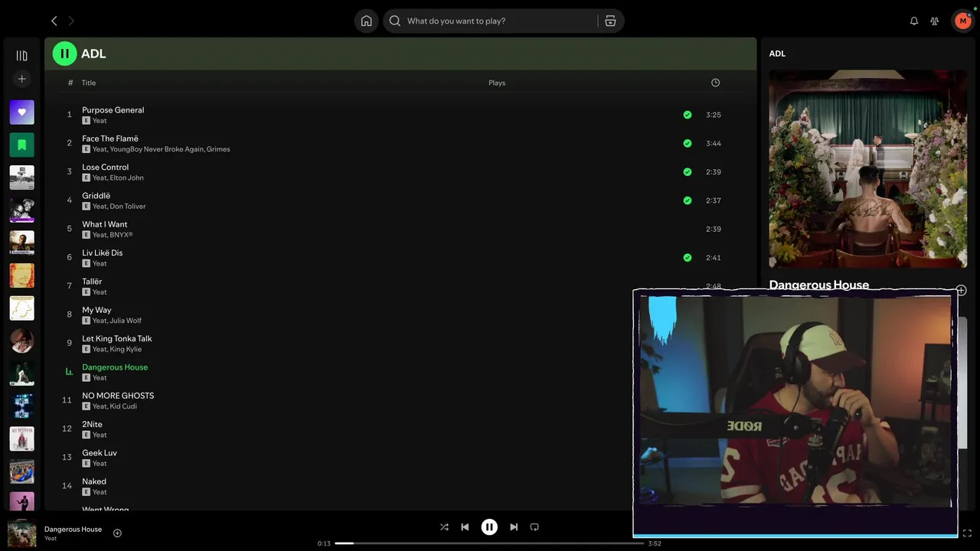
Task: Open artist link Elton John
Action: pos(126,178)
